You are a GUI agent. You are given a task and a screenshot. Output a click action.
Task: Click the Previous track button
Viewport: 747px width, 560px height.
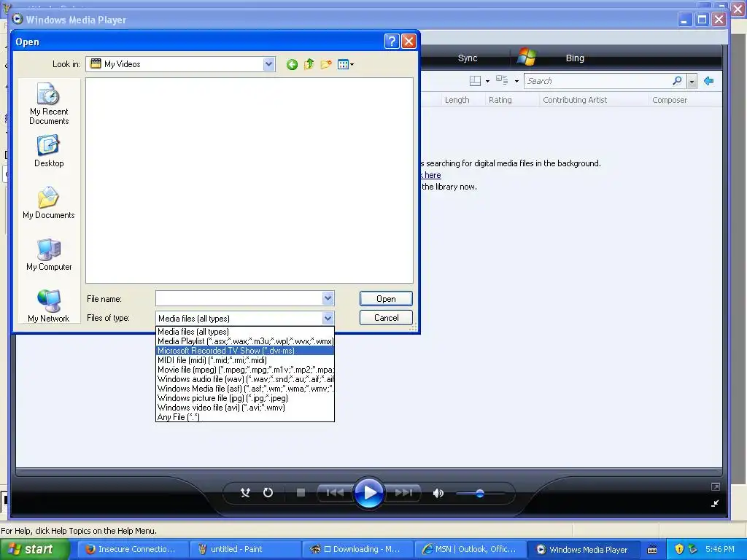(x=334, y=492)
